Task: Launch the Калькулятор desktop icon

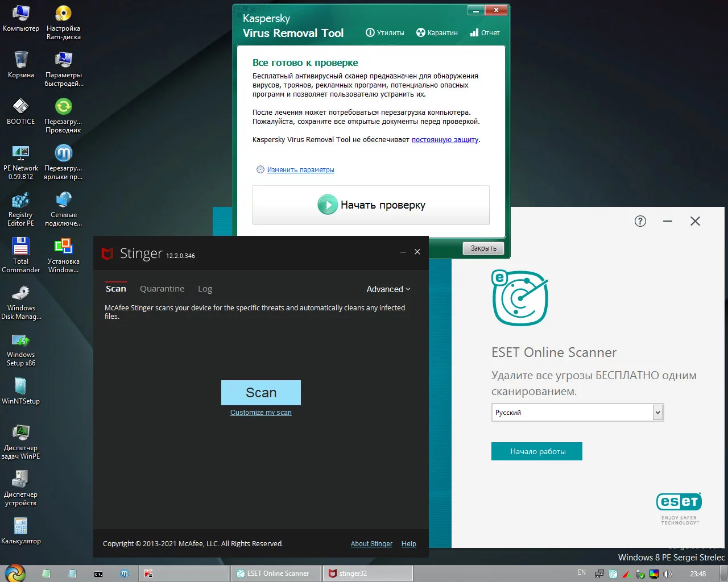Action: coord(21,531)
